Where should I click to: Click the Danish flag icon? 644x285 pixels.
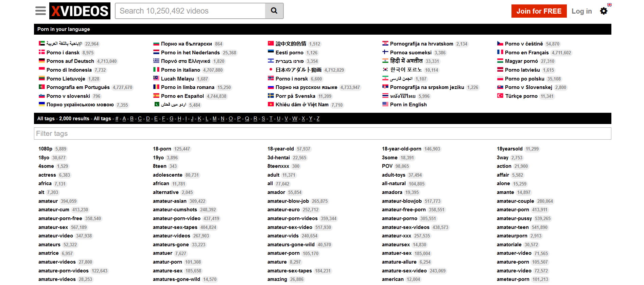tap(42, 52)
